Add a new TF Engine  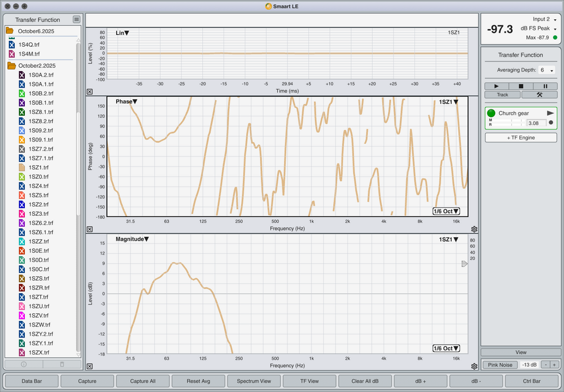(520, 138)
